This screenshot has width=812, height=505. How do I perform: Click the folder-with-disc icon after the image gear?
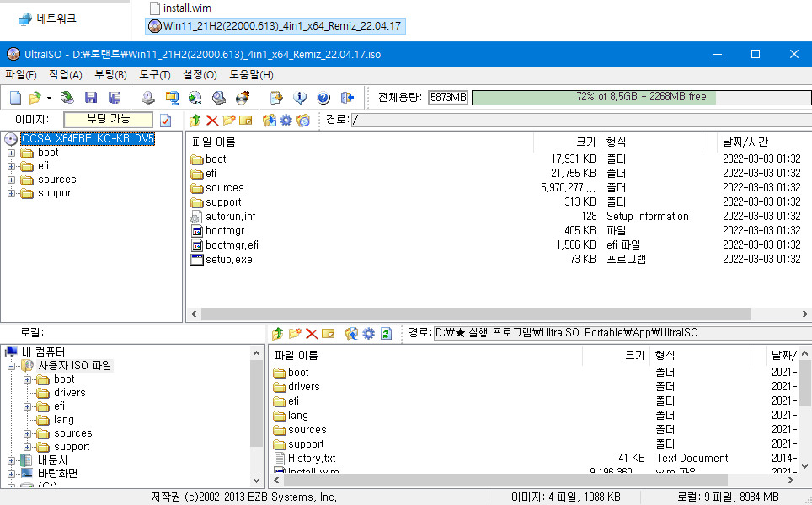point(303,121)
